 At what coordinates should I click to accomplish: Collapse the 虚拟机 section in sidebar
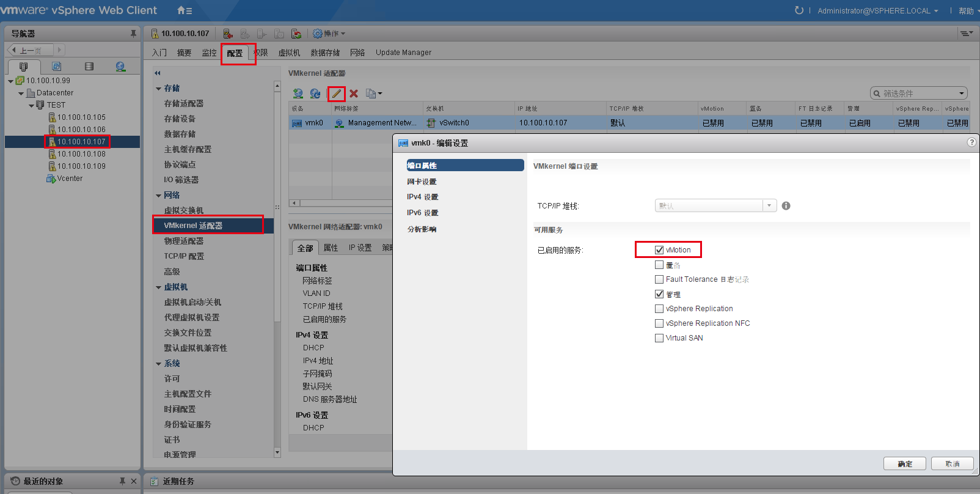[159, 287]
